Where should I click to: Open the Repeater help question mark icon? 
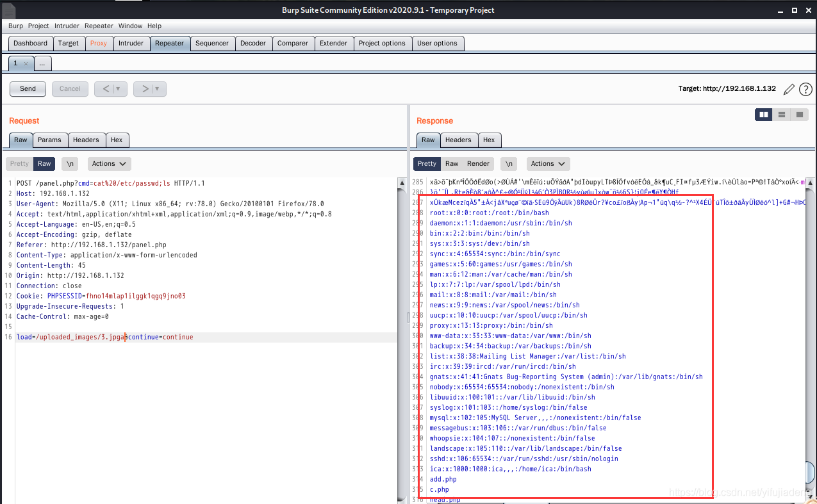[x=805, y=89]
